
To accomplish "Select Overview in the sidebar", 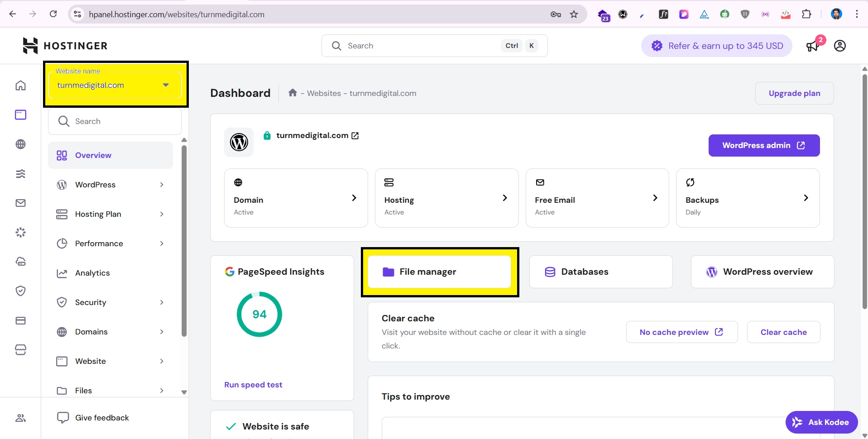I will click(x=93, y=155).
